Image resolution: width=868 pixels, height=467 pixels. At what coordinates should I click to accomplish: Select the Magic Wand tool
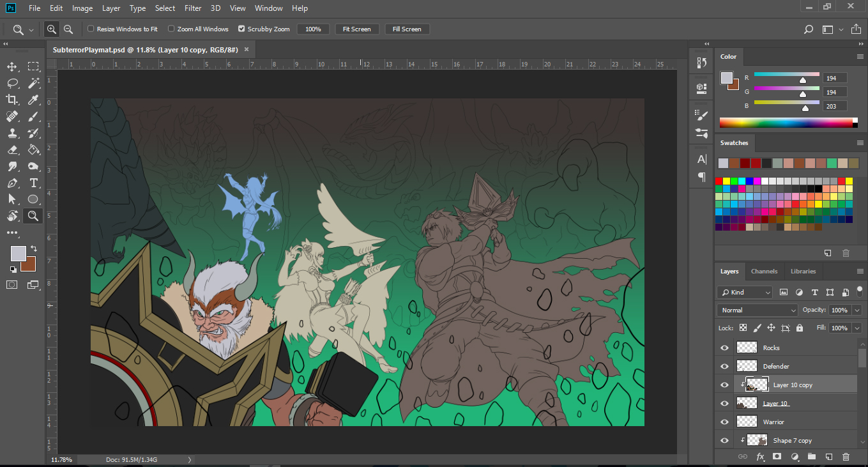(x=33, y=83)
